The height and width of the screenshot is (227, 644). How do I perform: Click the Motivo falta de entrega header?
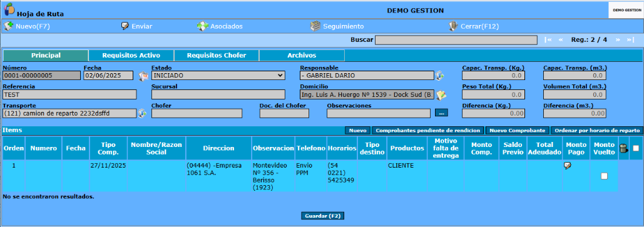tap(446, 148)
